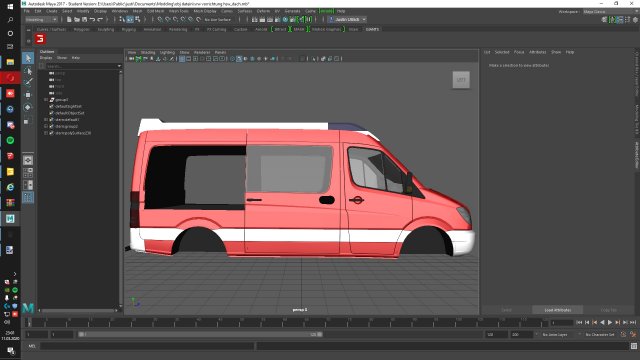
Task: Open the Script Editor icon
Action: pyautogui.click(x=633, y=346)
